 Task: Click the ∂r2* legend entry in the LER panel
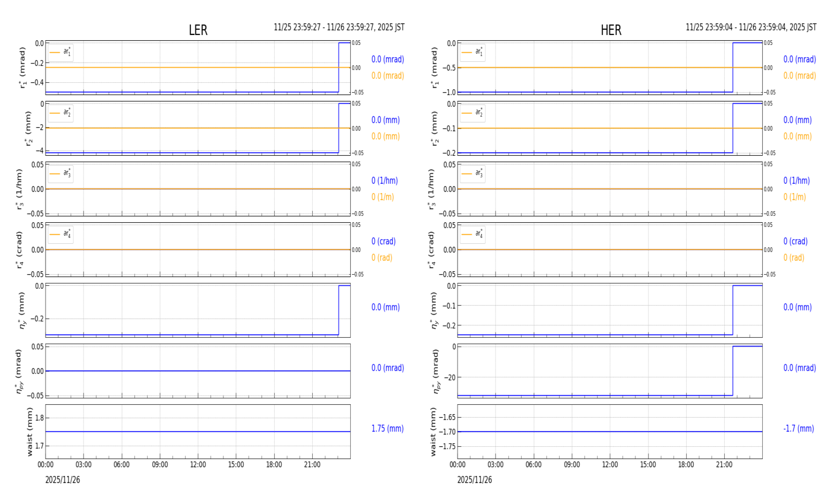[x=61, y=113]
